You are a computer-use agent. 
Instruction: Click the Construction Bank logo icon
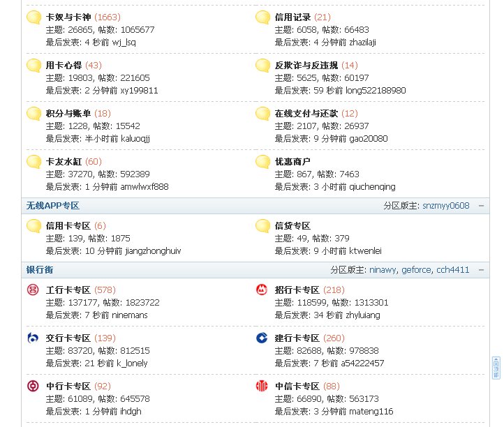[262, 338]
